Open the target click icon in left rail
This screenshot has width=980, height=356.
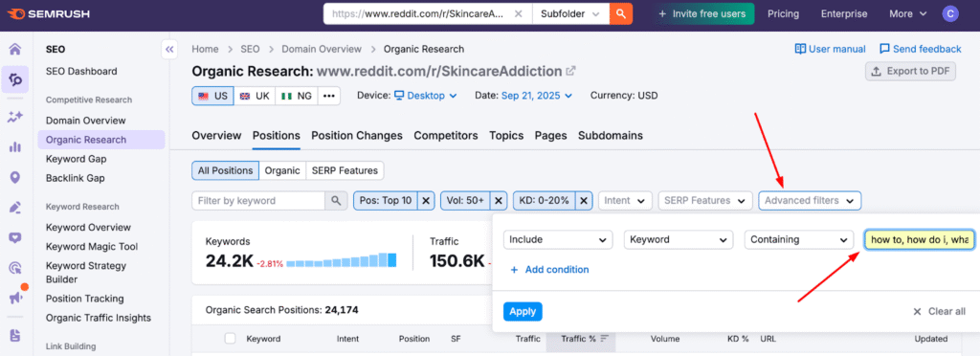[15, 268]
